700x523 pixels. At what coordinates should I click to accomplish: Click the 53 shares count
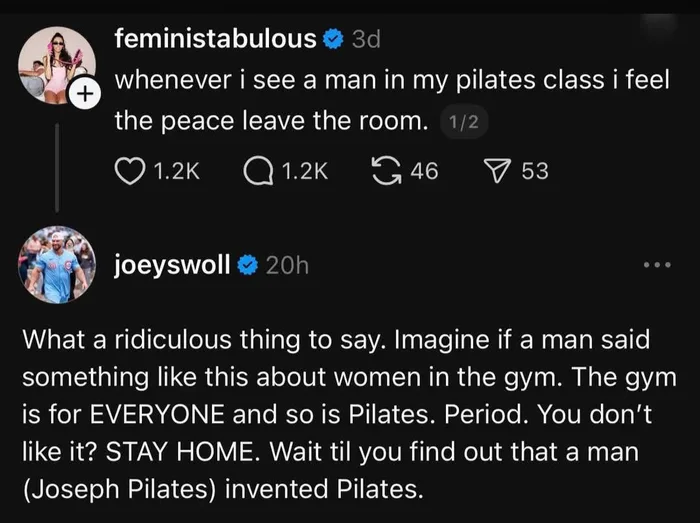(535, 171)
